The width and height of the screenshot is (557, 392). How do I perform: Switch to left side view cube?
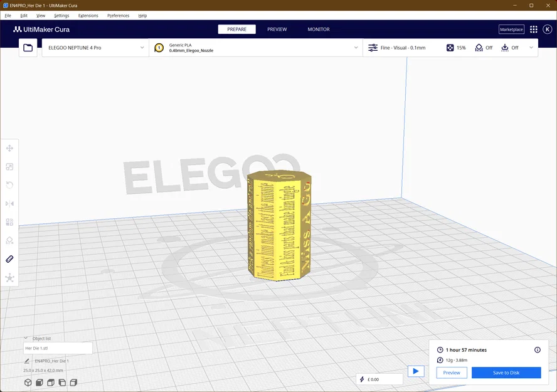[x=62, y=383]
